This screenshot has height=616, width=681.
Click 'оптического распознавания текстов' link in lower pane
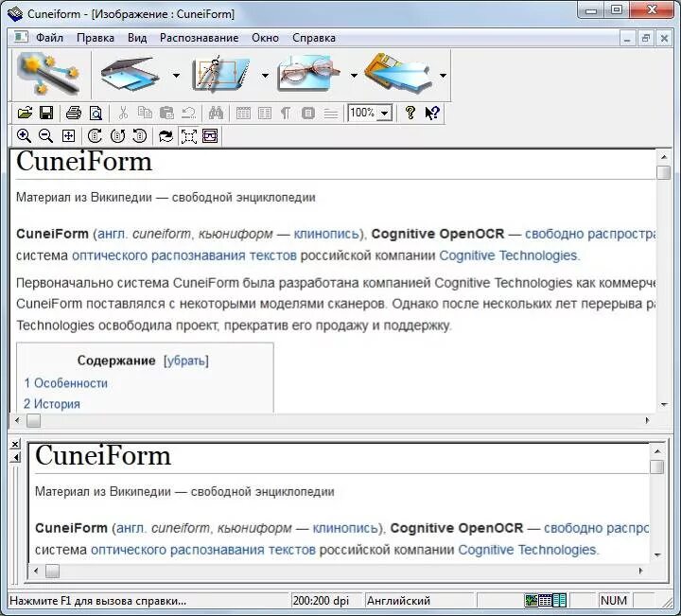202,550
